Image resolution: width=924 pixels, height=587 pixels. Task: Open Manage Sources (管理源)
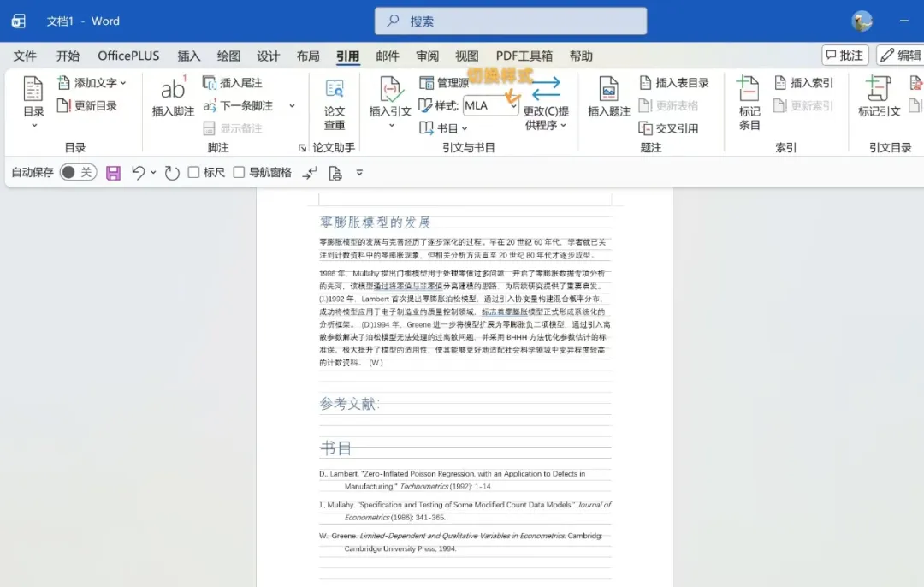coord(443,83)
